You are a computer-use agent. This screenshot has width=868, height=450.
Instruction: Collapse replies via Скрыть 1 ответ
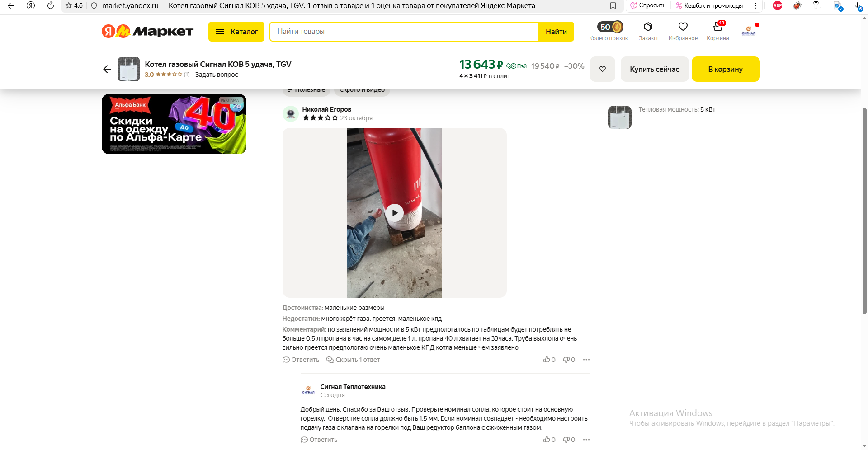(353, 360)
